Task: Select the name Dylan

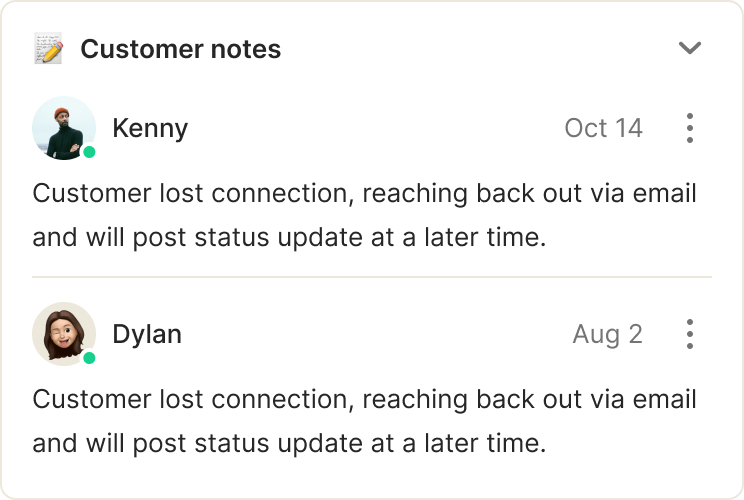Action: pos(147,334)
